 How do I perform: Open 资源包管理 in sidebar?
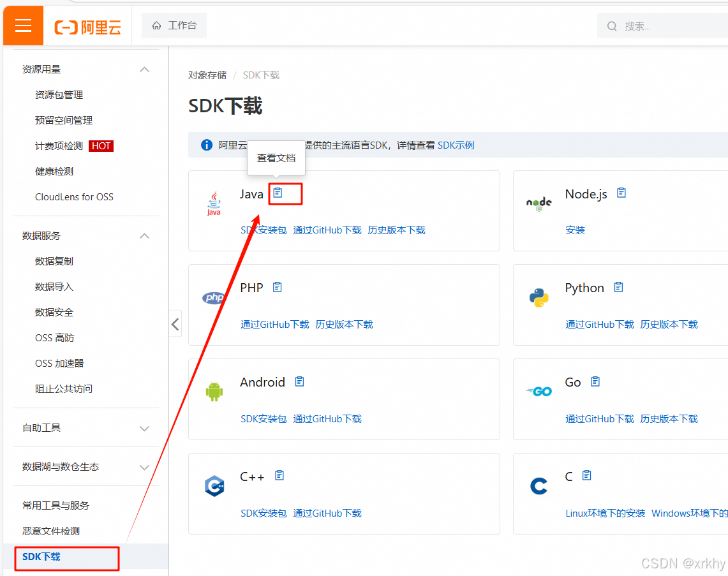(x=59, y=94)
